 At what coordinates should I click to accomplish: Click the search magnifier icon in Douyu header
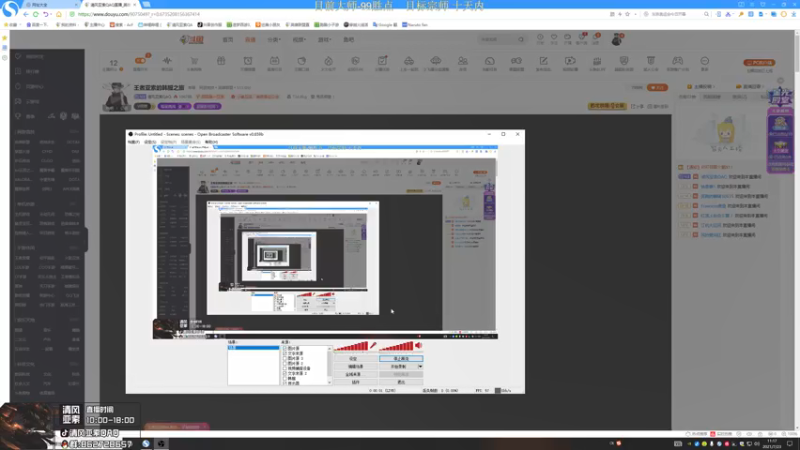pyautogui.click(x=521, y=39)
